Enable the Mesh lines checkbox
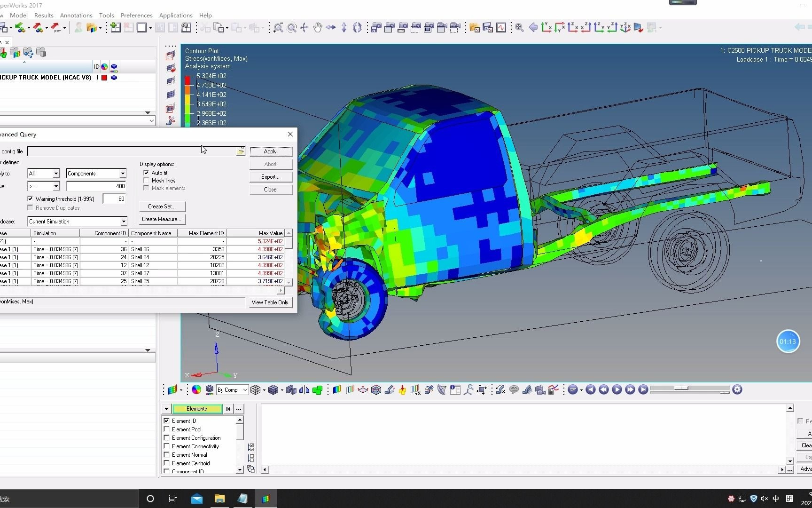The width and height of the screenshot is (812, 508). pyautogui.click(x=146, y=181)
